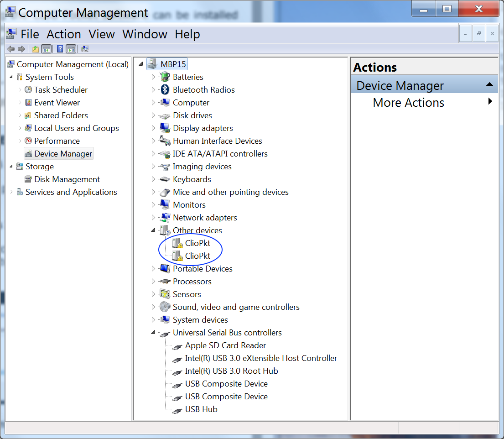This screenshot has width=504, height=439.
Task: Select Local Users and Groups
Action: 77,128
